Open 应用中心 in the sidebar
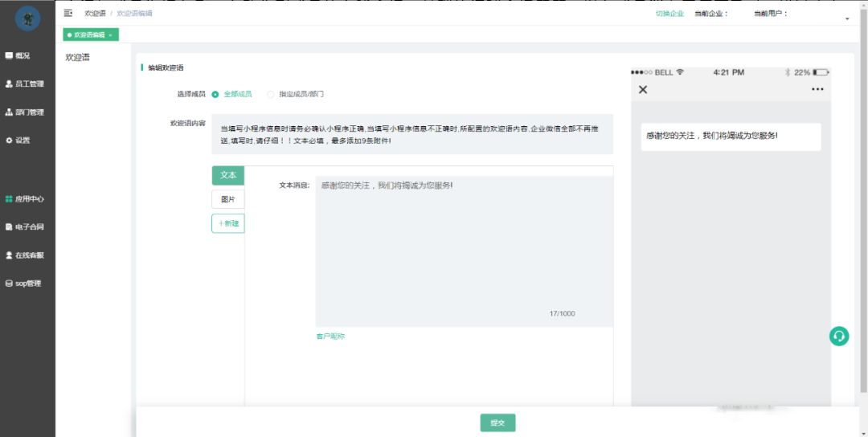This screenshot has width=868, height=437. coord(28,198)
